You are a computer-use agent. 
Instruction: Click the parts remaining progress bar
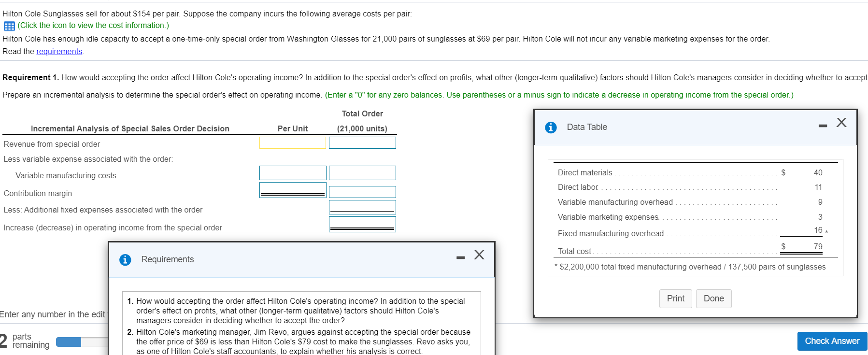click(x=82, y=342)
